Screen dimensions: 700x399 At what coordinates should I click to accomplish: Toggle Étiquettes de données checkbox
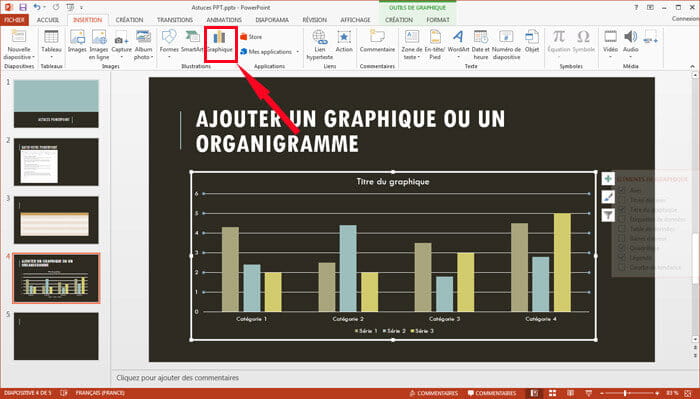pyautogui.click(x=622, y=219)
